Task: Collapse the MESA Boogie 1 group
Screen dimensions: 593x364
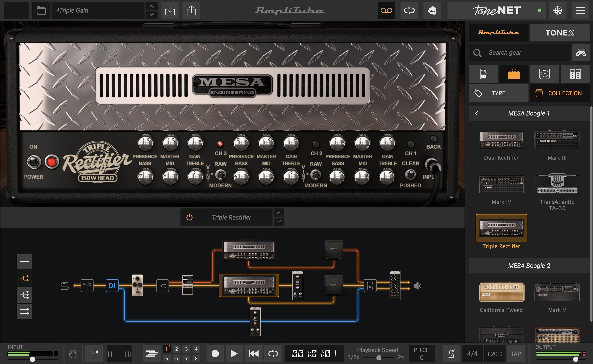Action: click(476, 113)
